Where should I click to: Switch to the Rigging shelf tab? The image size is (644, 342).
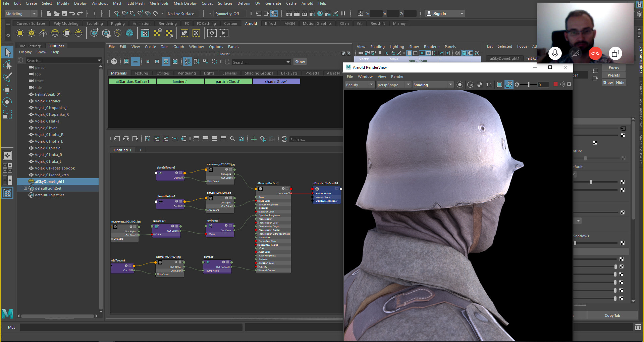coord(118,23)
